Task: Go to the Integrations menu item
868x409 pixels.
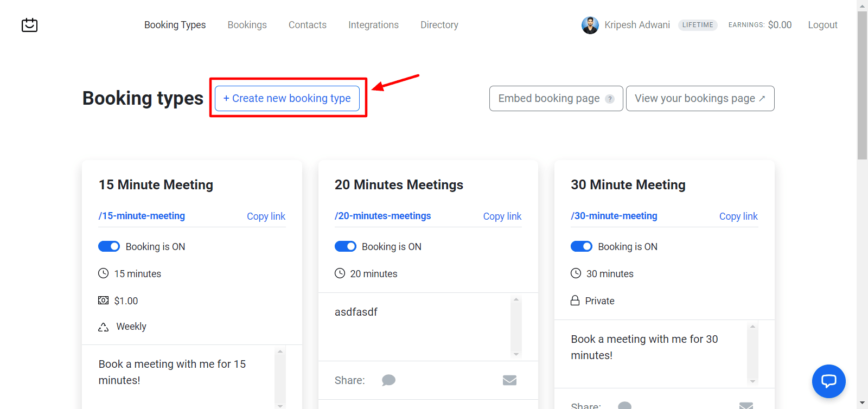Action: [x=373, y=25]
